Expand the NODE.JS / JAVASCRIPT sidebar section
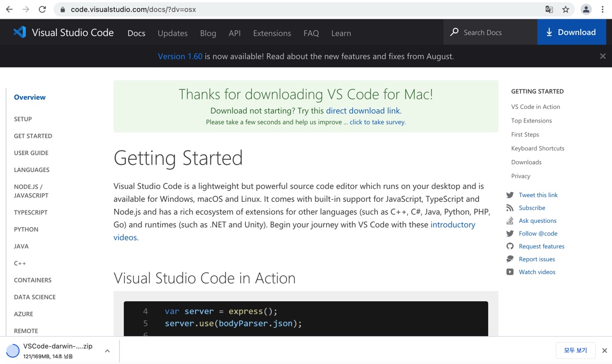The image size is (612, 364). (31, 191)
